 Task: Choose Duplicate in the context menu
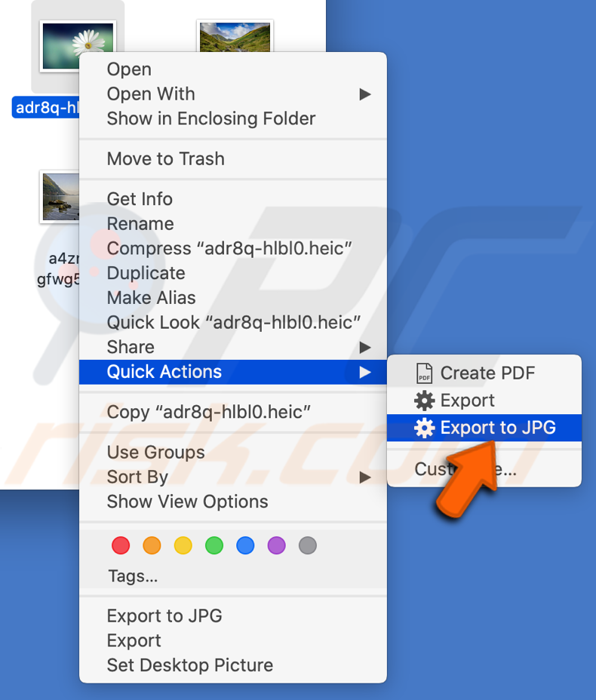(233, 273)
